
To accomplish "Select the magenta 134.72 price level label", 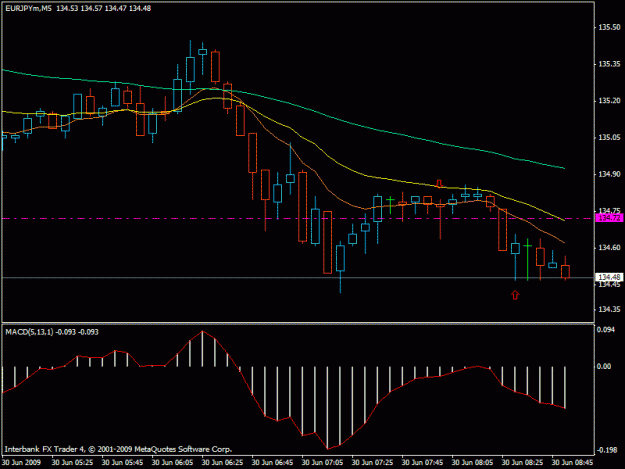I will 609,218.
